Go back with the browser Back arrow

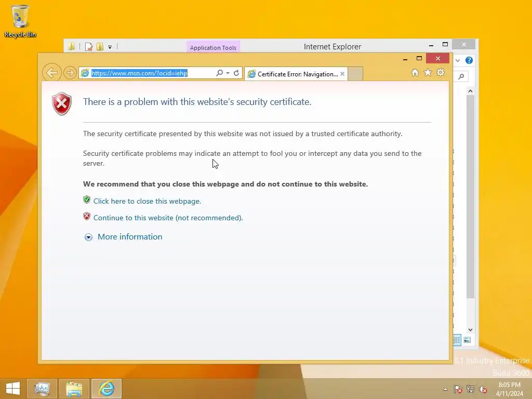(51, 73)
